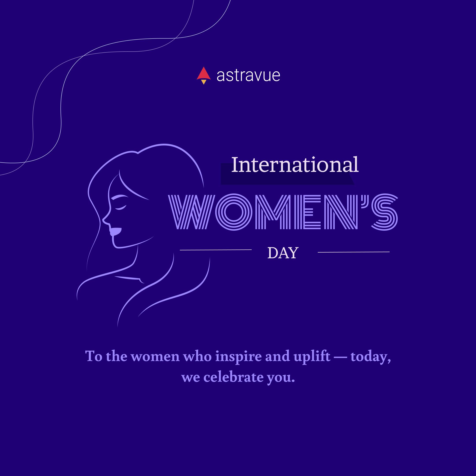Viewport: 476px width, 476px height.
Task: Click the 'we celebrate you.' text
Action: click(238, 377)
